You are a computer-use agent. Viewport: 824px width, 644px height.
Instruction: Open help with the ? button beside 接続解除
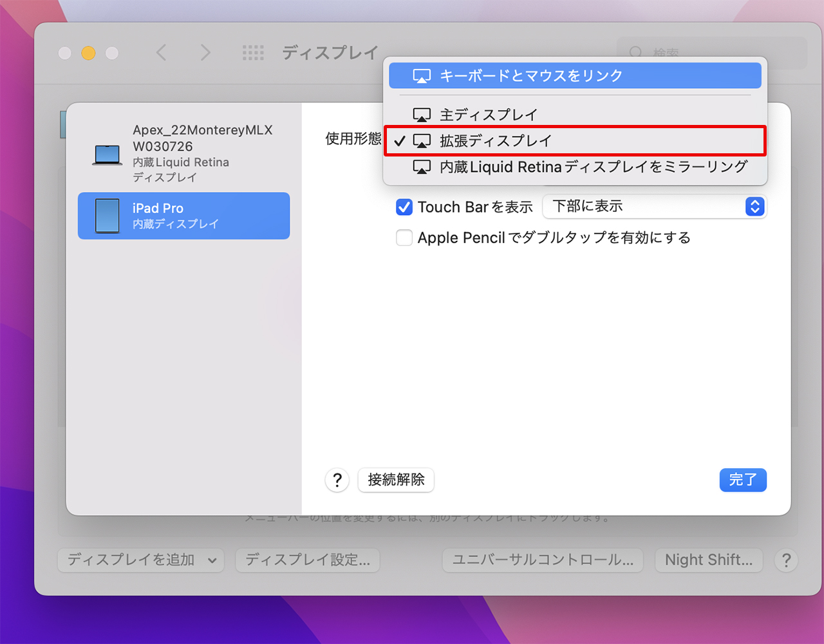(337, 480)
